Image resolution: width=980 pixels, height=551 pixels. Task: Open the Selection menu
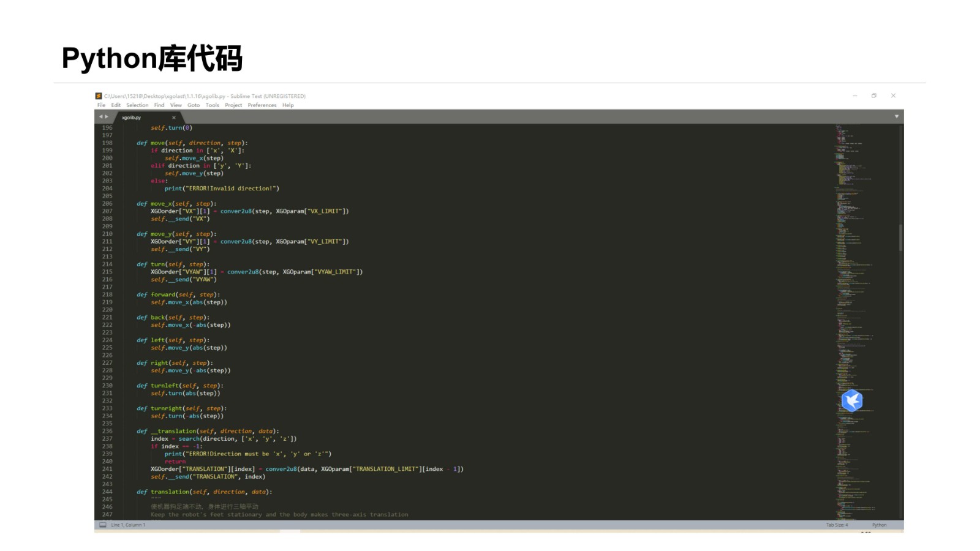[137, 105]
